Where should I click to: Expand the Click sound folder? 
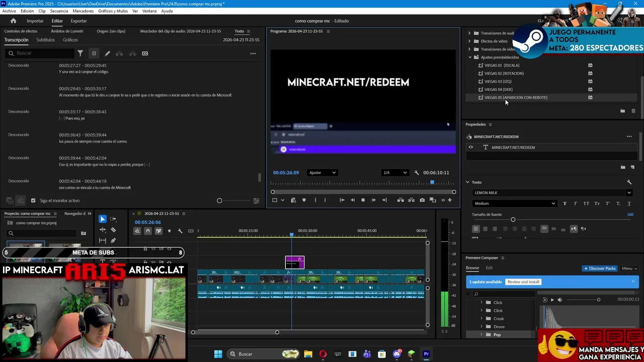coord(481,303)
